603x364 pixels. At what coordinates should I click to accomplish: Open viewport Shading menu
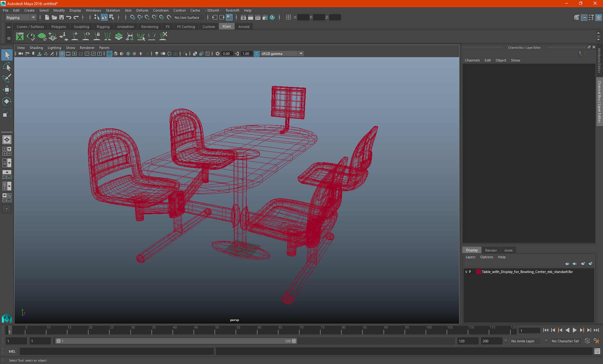(36, 48)
